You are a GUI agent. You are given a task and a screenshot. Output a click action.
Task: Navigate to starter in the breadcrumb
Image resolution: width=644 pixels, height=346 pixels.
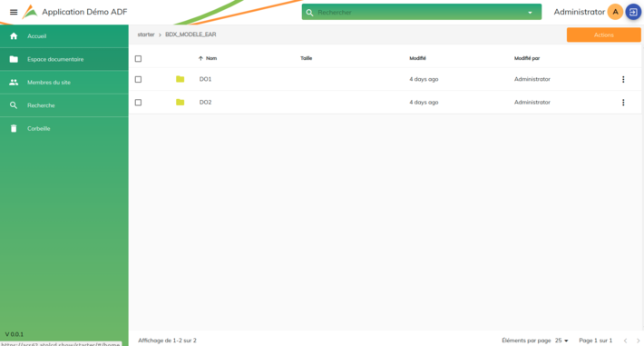146,35
